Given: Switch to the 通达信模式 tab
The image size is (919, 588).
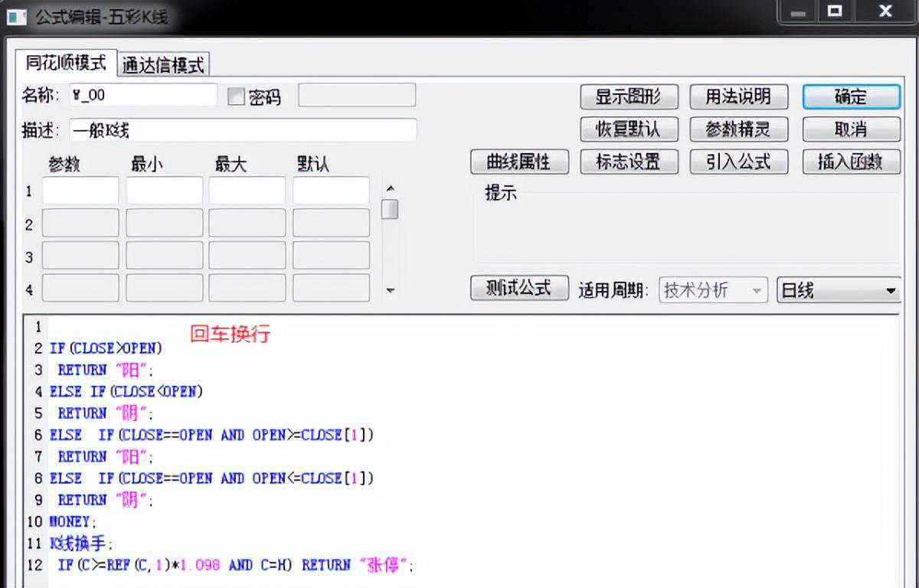Looking at the screenshot, I should coord(164,65).
